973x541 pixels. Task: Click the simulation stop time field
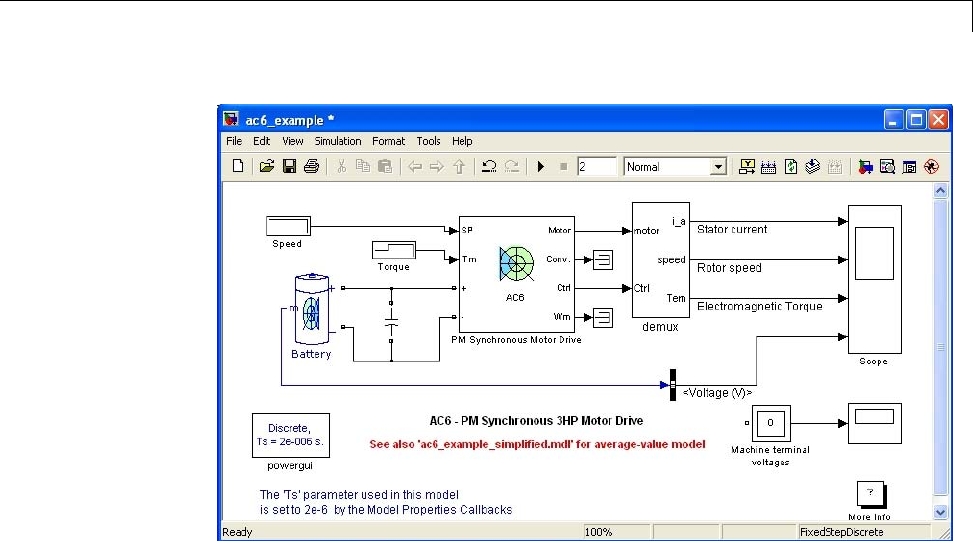click(596, 166)
